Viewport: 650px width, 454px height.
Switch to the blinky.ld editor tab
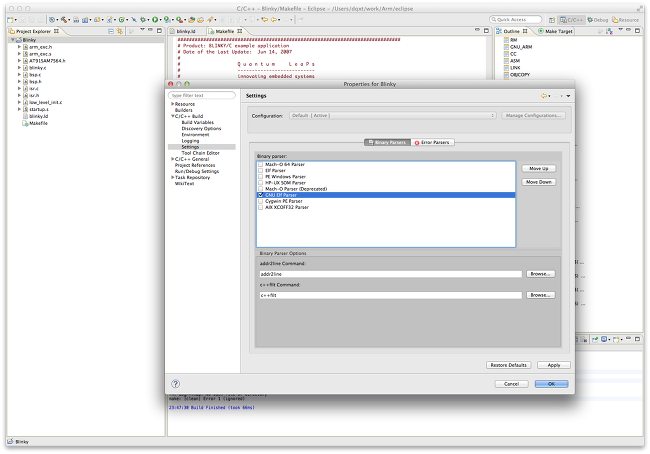coord(186,31)
